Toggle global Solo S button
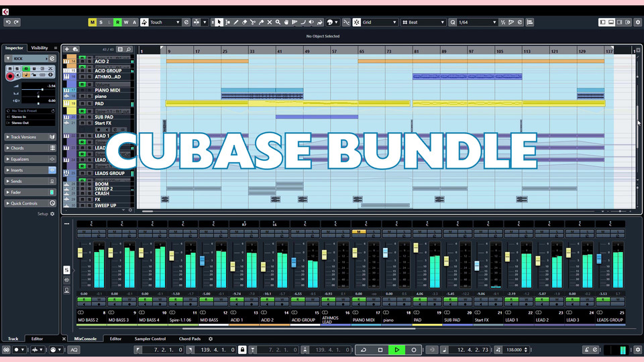 pos(101,22)
